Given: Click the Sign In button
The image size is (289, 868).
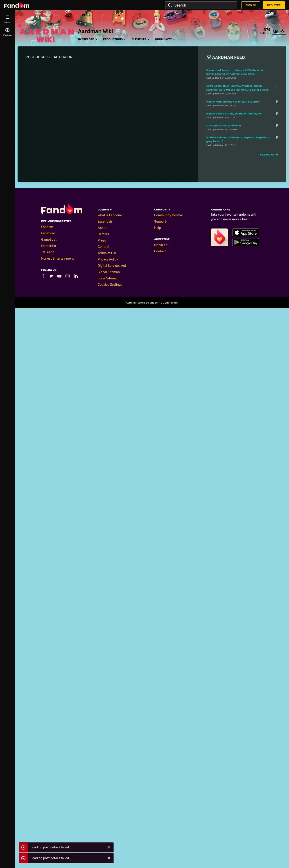Looking at the screenshot, I should click(251, 5).
